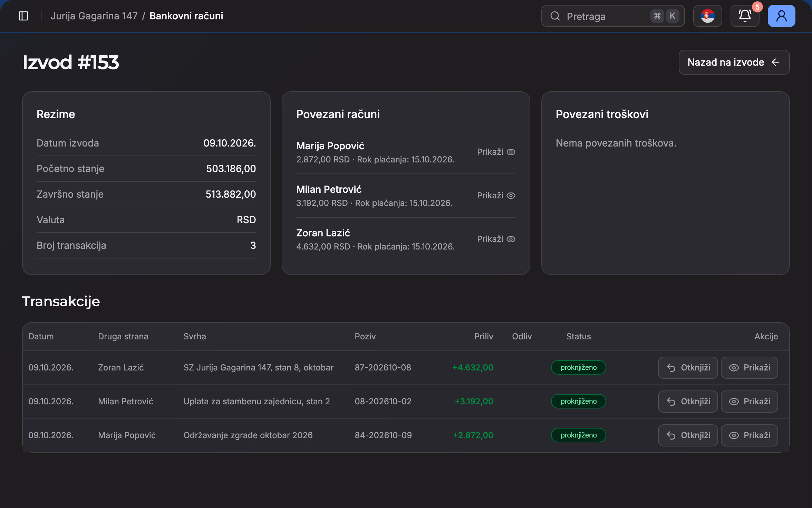Click the proknjiženo status on Zoran Lazić row
The height and width of the screenshot is (508, 812).
pyautogui.click(x=578, y=367)
